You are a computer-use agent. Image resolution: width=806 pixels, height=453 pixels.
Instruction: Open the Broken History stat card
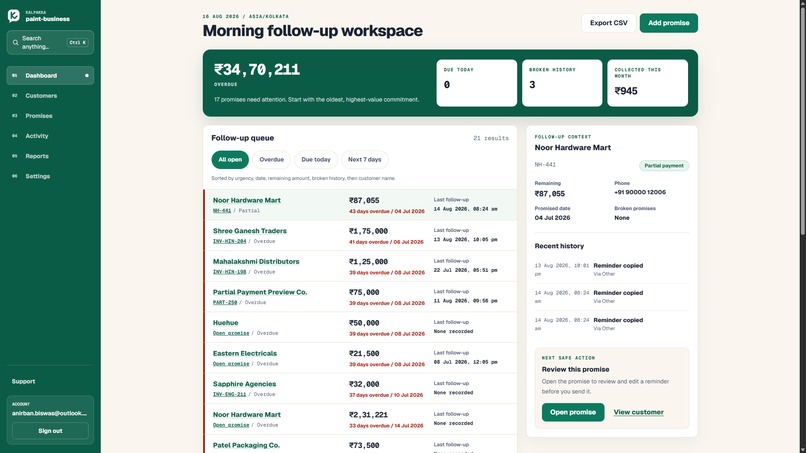(562, 83)
